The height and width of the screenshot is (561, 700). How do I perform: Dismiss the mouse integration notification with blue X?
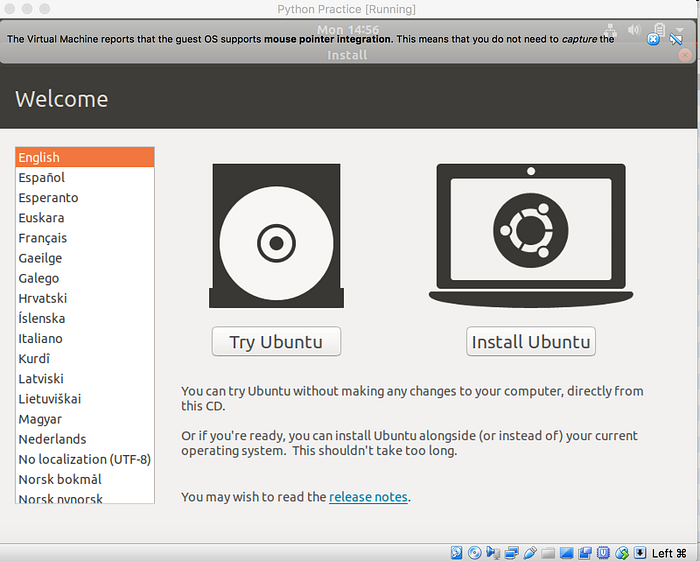point(653,39)
